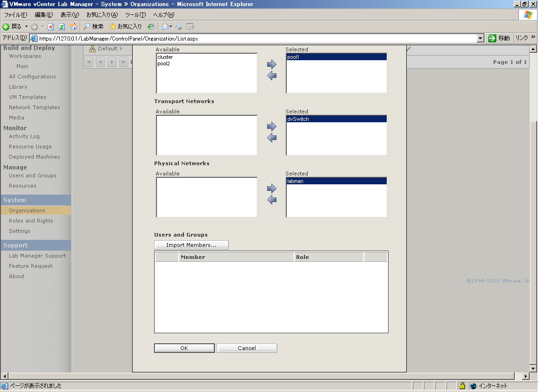
Task: Open the address bar dropdown arrow
Action: (481, 38)
